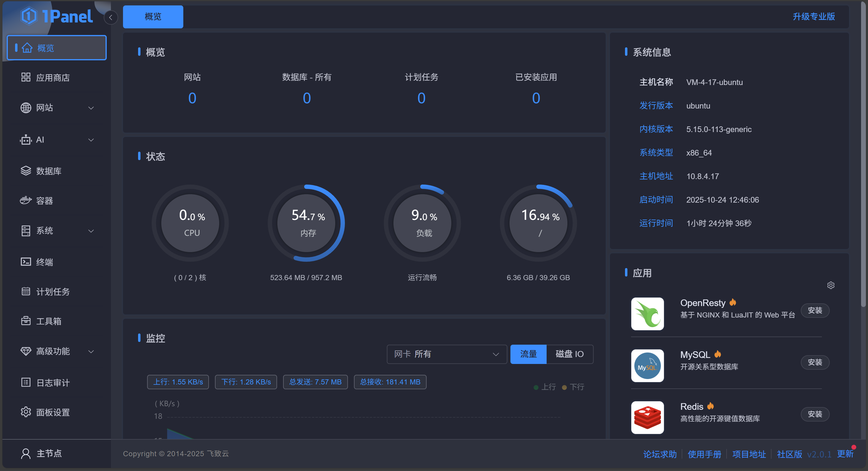868x471 pixels.
Task: Click the 应用 section settings gear icon
Action: [831, 285]
